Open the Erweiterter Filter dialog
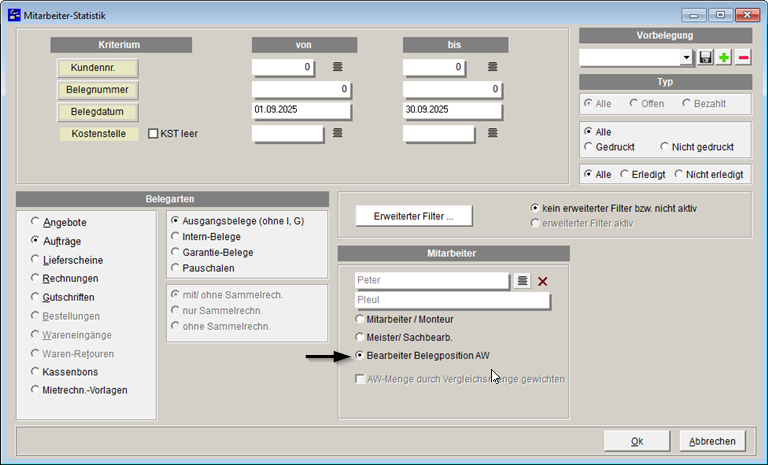Image resolution: width=768 pixels, height=465 pixels. 414,216
